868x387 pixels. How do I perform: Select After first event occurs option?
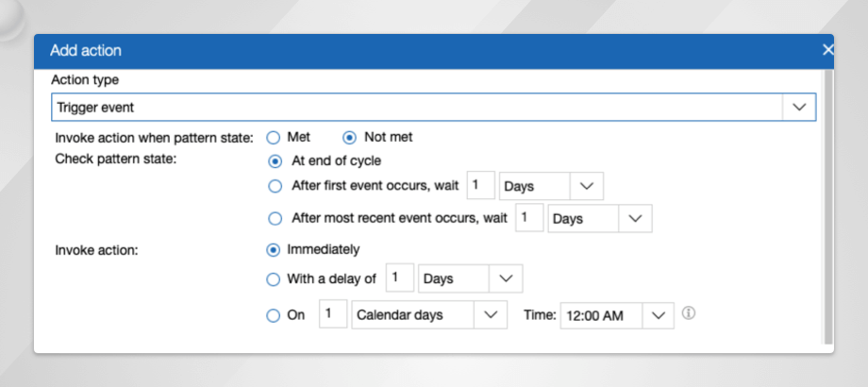click(275, 186)
